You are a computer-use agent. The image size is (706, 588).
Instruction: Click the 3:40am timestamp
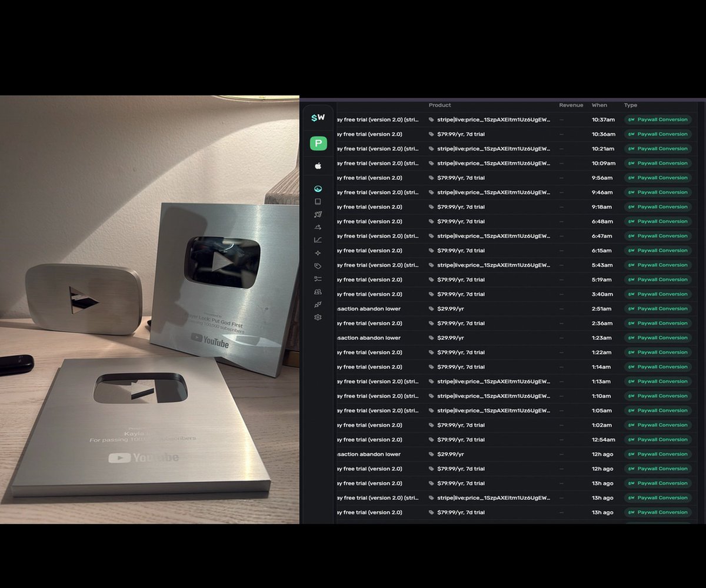click(602, 294)
